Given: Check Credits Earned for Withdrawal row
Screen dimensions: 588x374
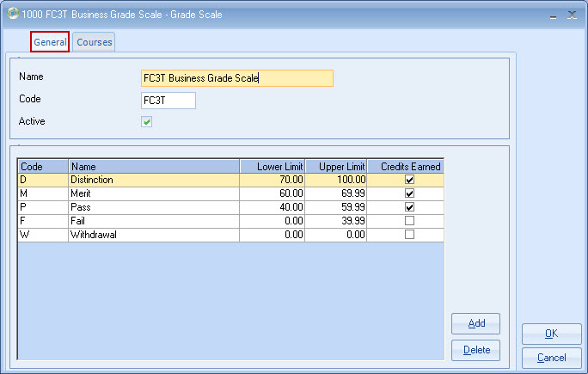Looking at the screenshot, I should click(x=409, y=235).
